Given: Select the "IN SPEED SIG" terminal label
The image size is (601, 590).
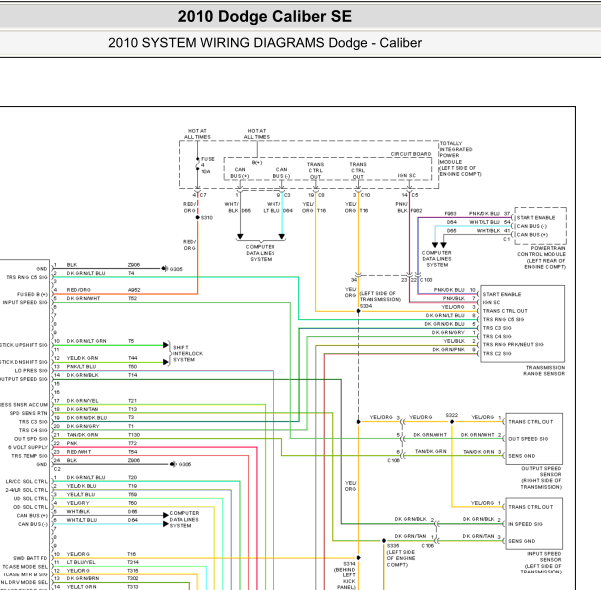Looking at the screenshot, I should [x=525, y=524].
